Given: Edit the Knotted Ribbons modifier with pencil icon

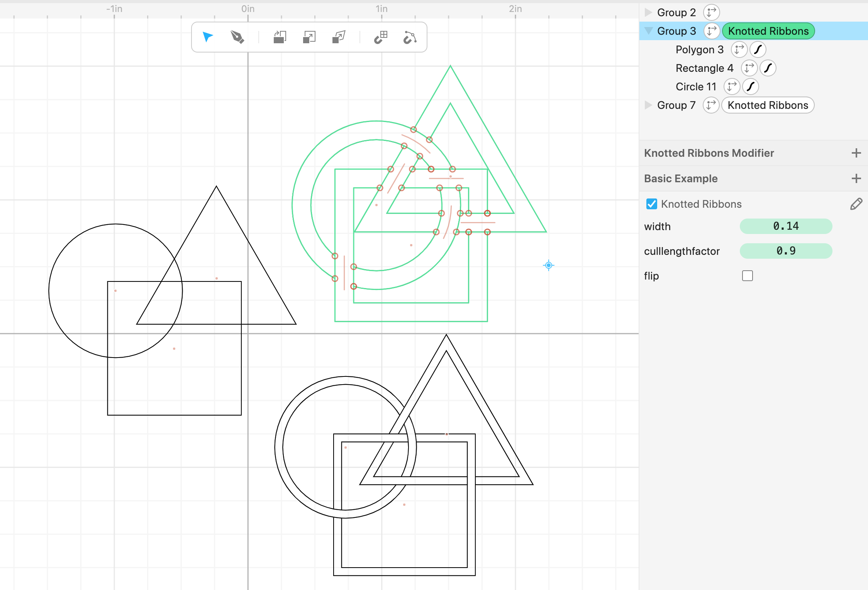Looking at the screenshot, I should pyautogui.click(x=856, y=204).
